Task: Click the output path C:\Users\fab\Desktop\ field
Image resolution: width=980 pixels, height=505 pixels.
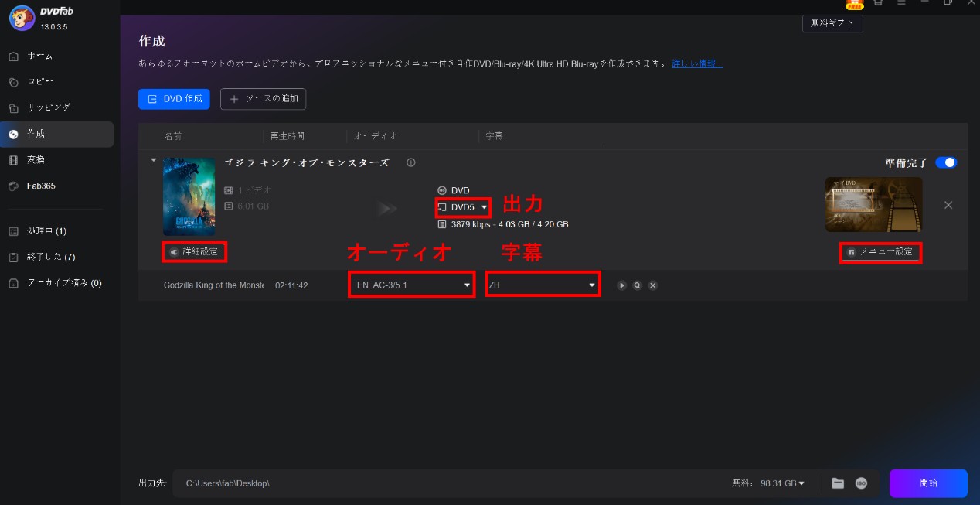Action: (448, 483)
